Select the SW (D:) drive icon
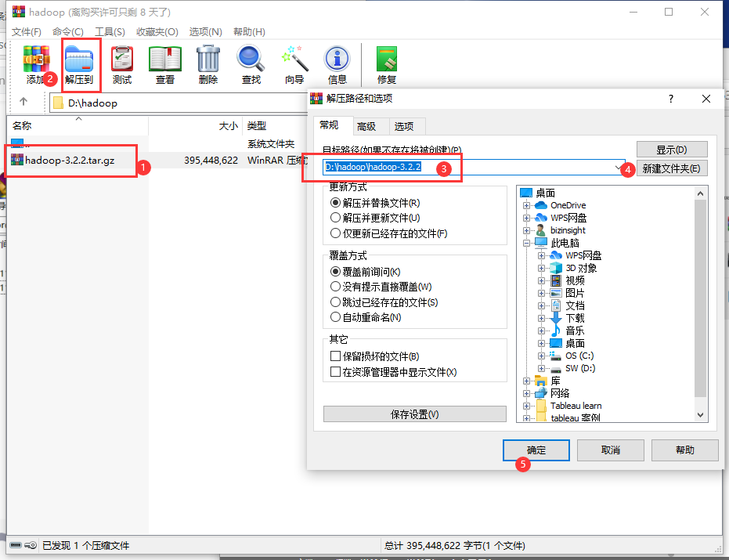This screenshot has width=729, height=560. (x=556, y=369)
